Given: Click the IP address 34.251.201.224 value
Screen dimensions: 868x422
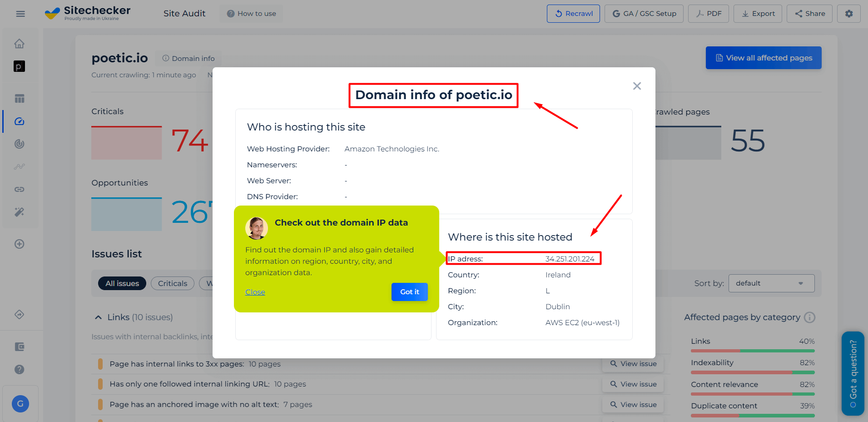Looking at the screenshot, I should point(570,259).
